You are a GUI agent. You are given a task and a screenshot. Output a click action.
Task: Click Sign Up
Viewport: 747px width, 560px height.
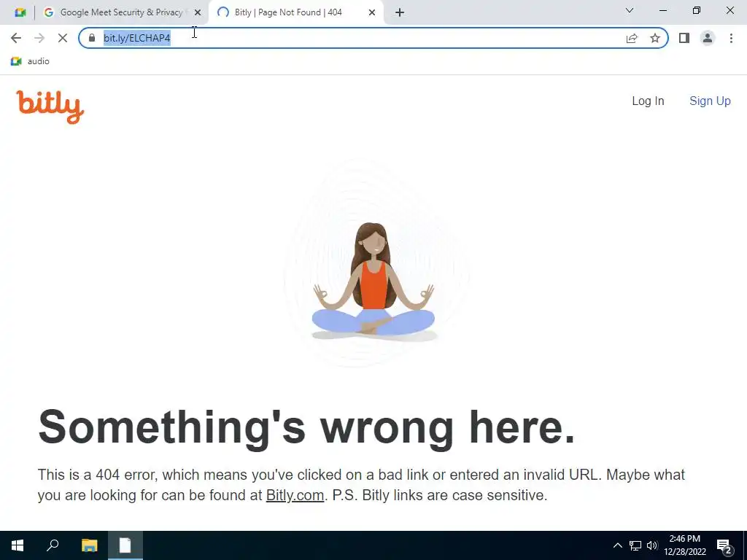pos(710,101)
